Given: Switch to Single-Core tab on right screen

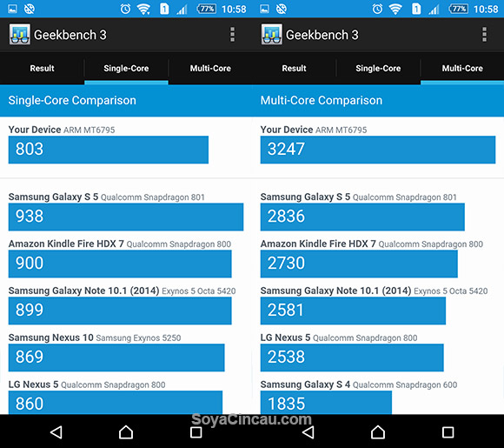Looking at the screenshot, I should pos(378,68).
